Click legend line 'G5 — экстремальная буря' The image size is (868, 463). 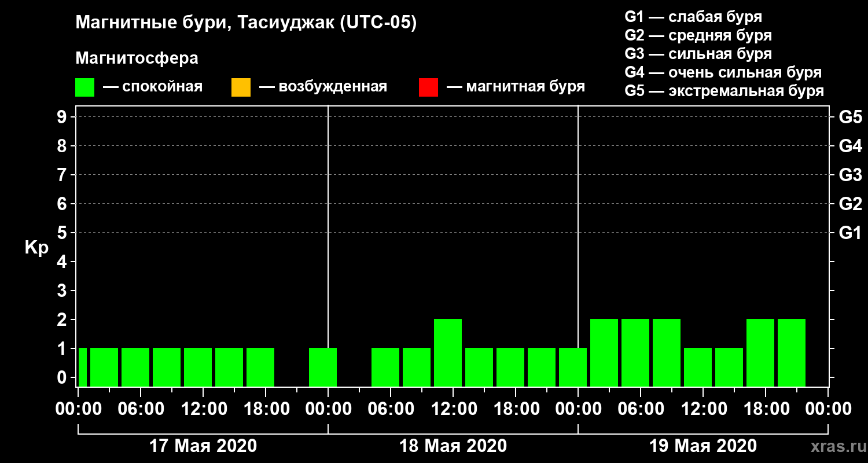click(724, 91)
